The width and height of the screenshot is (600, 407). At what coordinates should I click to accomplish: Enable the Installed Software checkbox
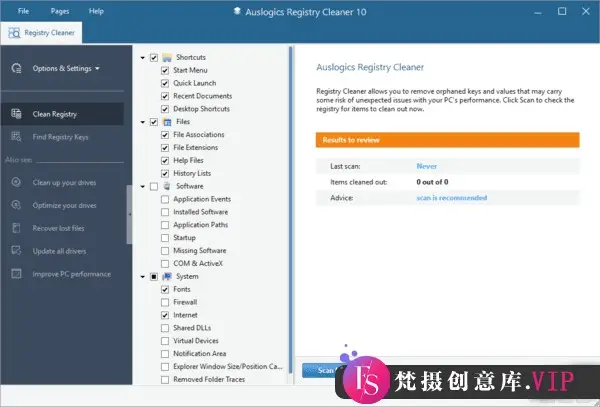click(165, 212)
